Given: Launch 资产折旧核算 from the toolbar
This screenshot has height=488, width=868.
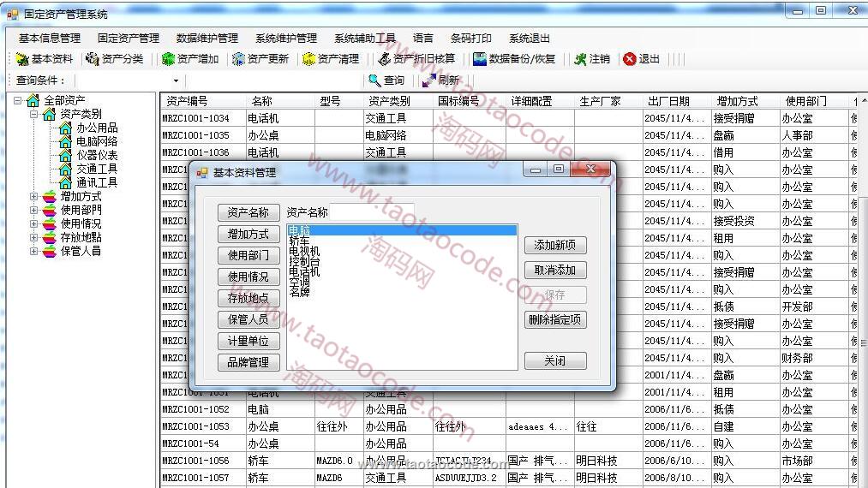Looking at the screenshot, I should tap(386, 59).
